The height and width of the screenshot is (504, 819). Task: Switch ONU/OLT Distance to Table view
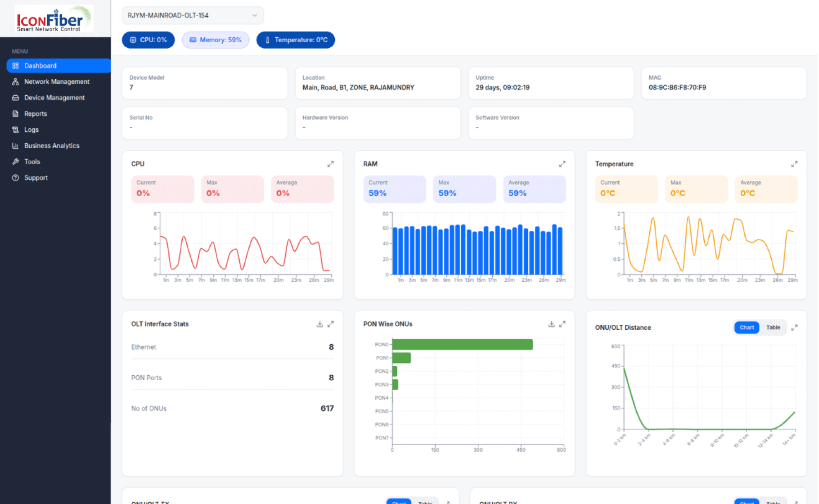coord(773,328)
